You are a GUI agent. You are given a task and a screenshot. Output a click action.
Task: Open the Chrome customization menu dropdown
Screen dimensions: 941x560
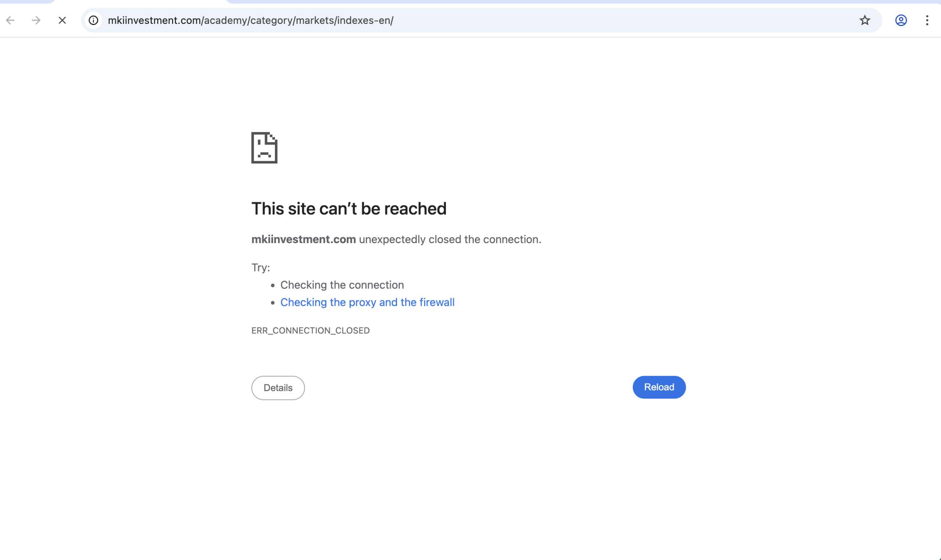(x=927, y=20)
